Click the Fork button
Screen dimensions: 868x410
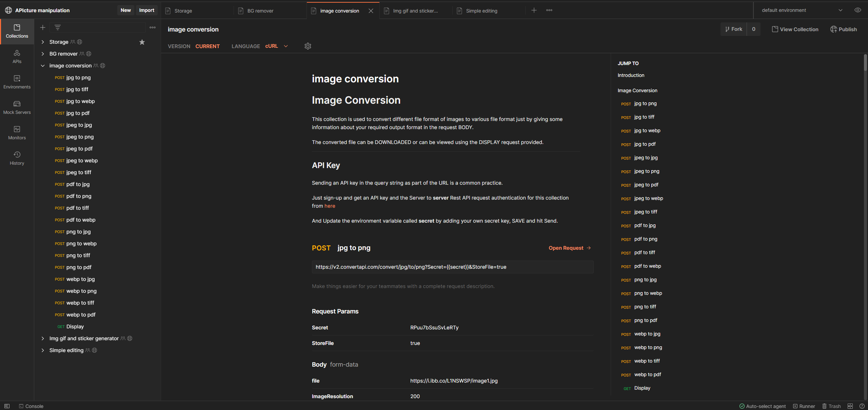click(x=734, y=29)
